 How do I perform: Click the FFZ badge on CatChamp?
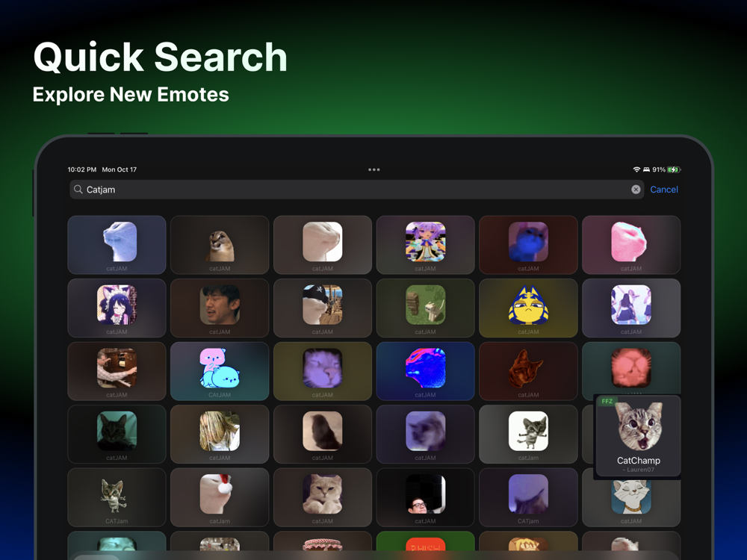pyautogui.click(x=607, y=401)
